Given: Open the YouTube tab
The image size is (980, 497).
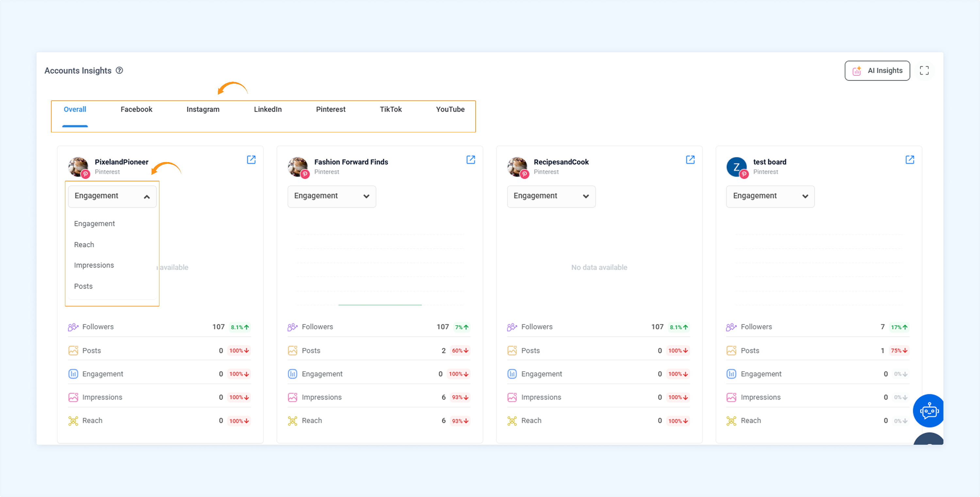Looking at the screenshot, I should tap(450, 109).
